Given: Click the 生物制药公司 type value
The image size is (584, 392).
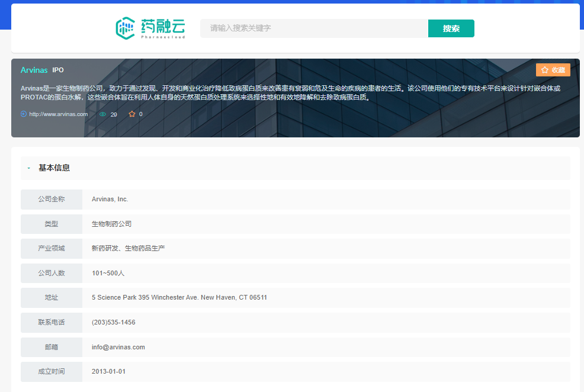Looking at the screenshot, I should [x=111, y=224].
